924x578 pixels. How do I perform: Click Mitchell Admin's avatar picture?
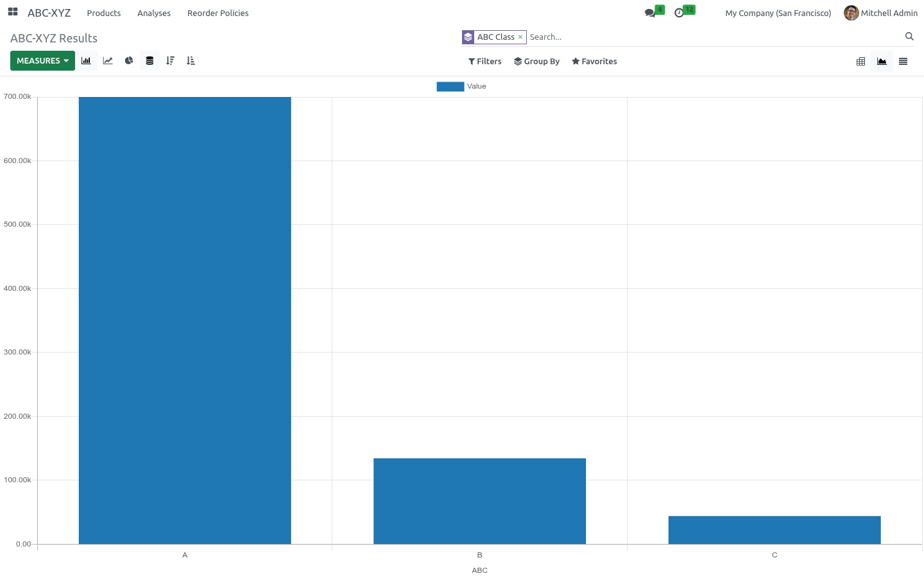click(x=851, y=13)
